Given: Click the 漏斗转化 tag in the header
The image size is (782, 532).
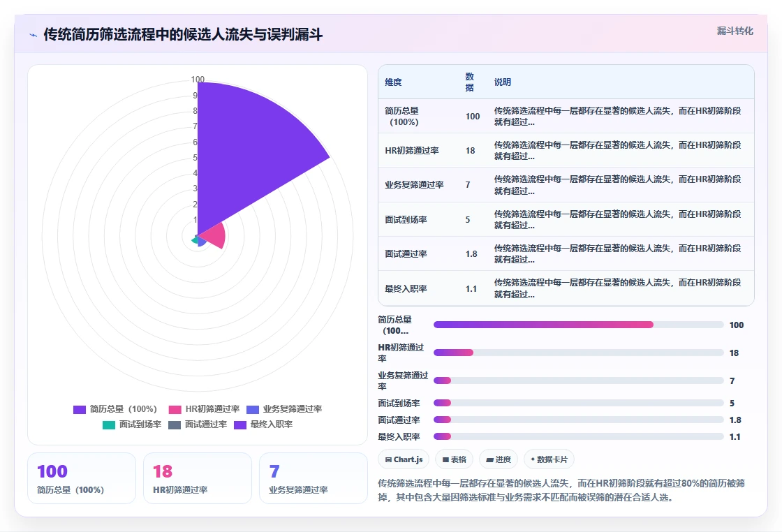Looking at the screenshot, I should pos(735,31).
